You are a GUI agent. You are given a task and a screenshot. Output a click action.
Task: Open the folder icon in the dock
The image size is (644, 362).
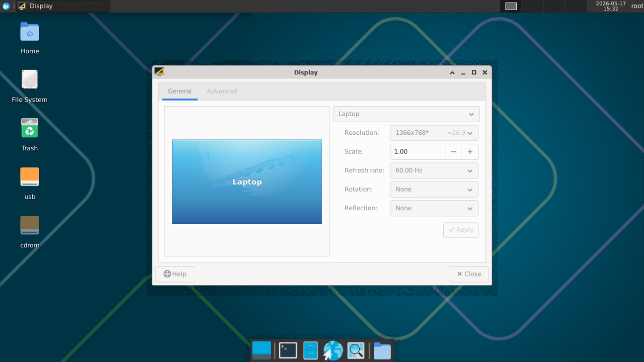tap(382, 350)
